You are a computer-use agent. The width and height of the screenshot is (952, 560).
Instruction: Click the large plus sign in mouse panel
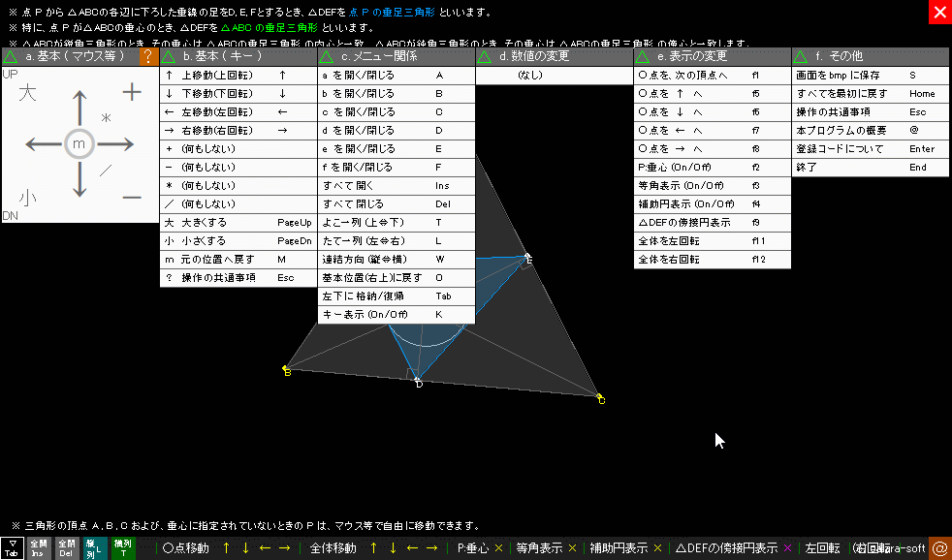132,92
